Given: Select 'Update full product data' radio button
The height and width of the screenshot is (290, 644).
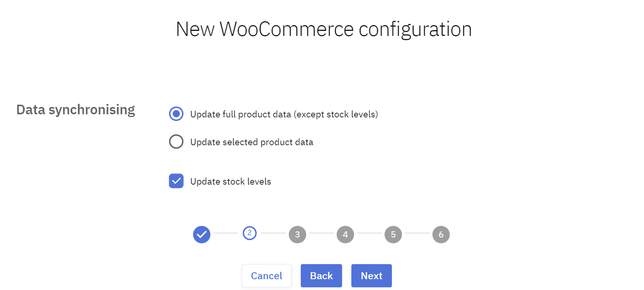Looking at the screenshot, I should coord(176,114).
